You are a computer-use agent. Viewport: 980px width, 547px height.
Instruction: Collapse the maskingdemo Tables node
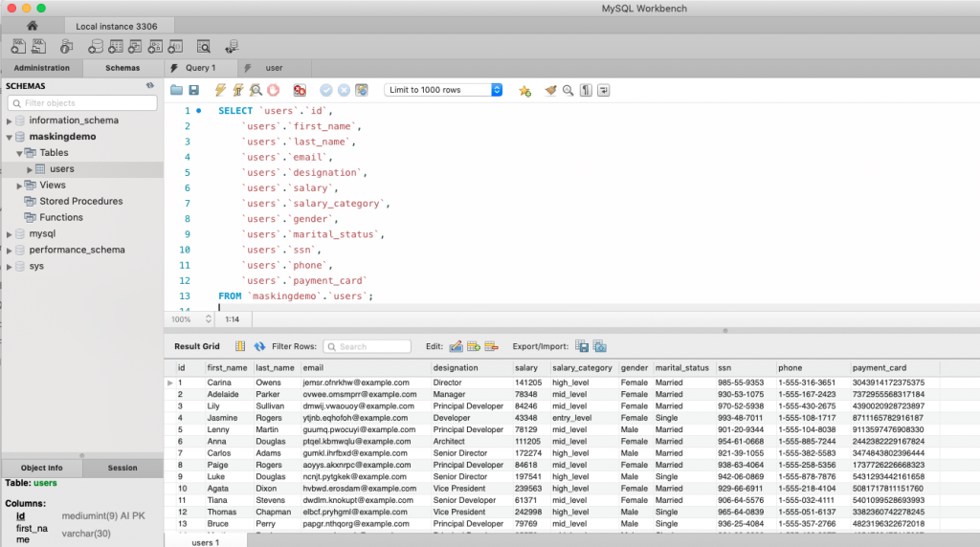(19, 153)
